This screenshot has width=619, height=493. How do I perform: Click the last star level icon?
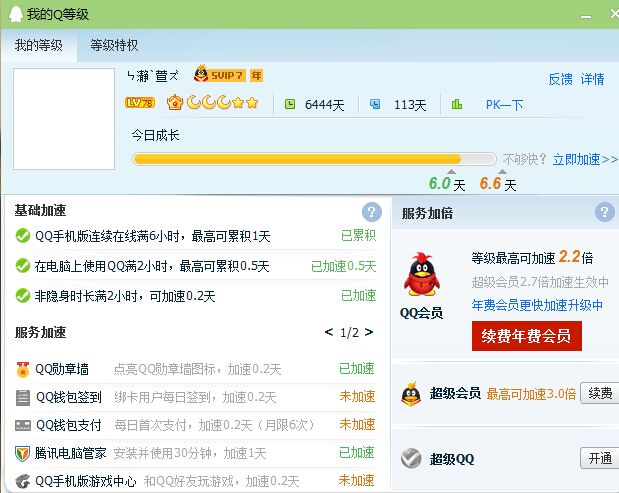(252, 103)
